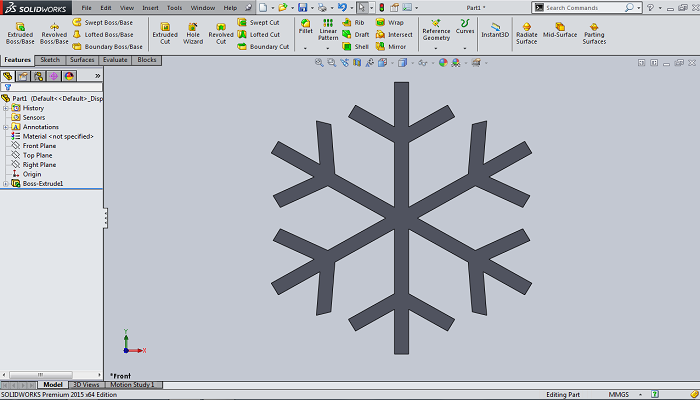
Task: Select the Parting Surfaces tool
Action: [594, 33]
